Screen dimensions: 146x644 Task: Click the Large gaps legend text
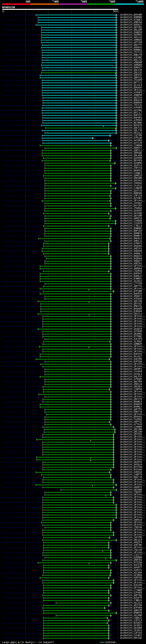pyautogui.click(x=28, y=642)
